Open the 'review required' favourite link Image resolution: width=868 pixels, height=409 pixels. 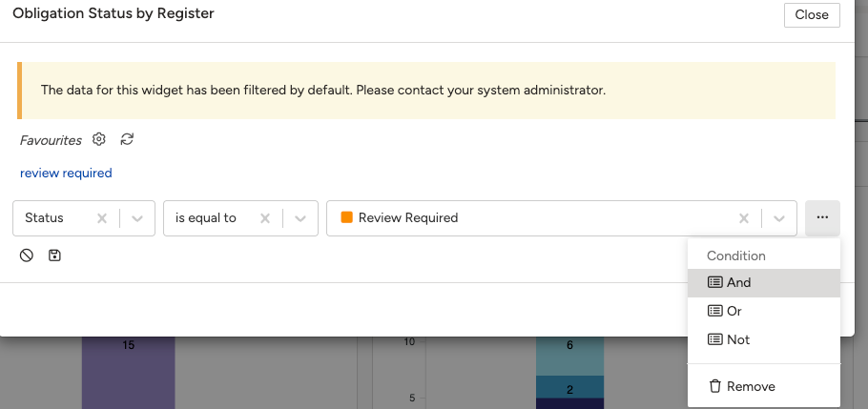66,174
